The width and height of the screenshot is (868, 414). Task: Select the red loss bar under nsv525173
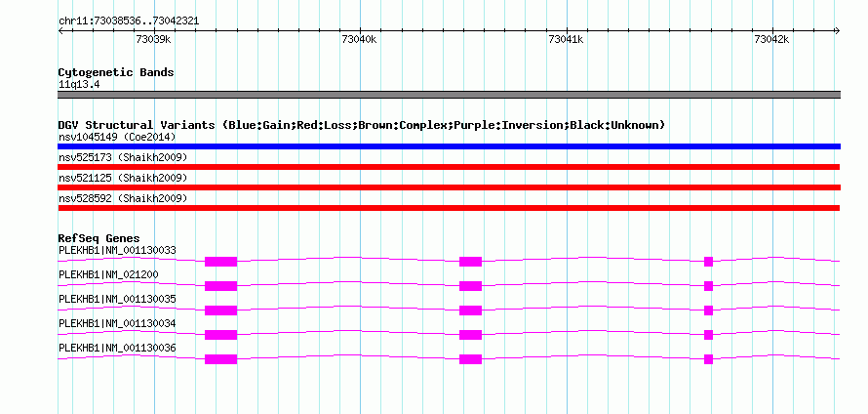449,167
